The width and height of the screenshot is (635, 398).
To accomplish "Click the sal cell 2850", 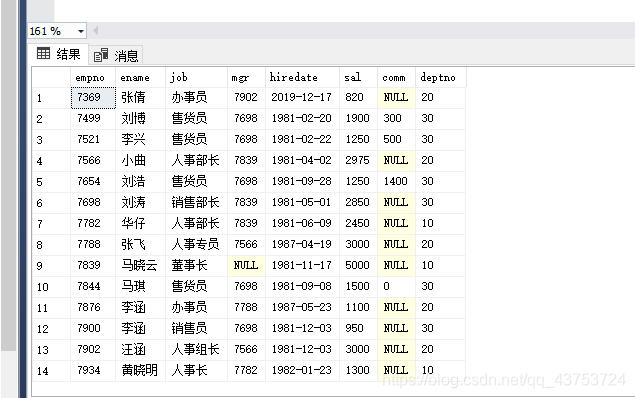I will pyautogui.click(x=358, y=203).
